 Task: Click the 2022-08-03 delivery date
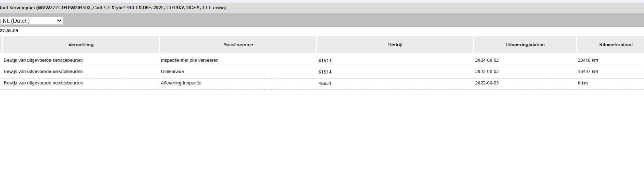tap(487, 83)
